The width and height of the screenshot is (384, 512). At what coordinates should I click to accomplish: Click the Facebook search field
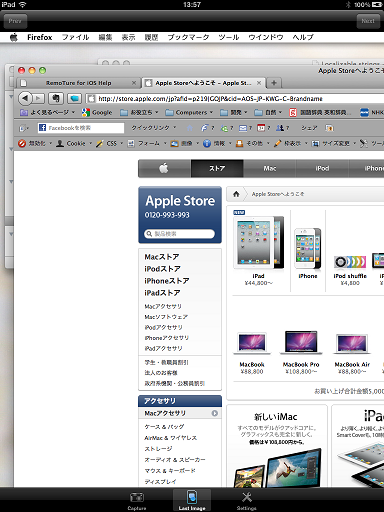tap(81, 128)
